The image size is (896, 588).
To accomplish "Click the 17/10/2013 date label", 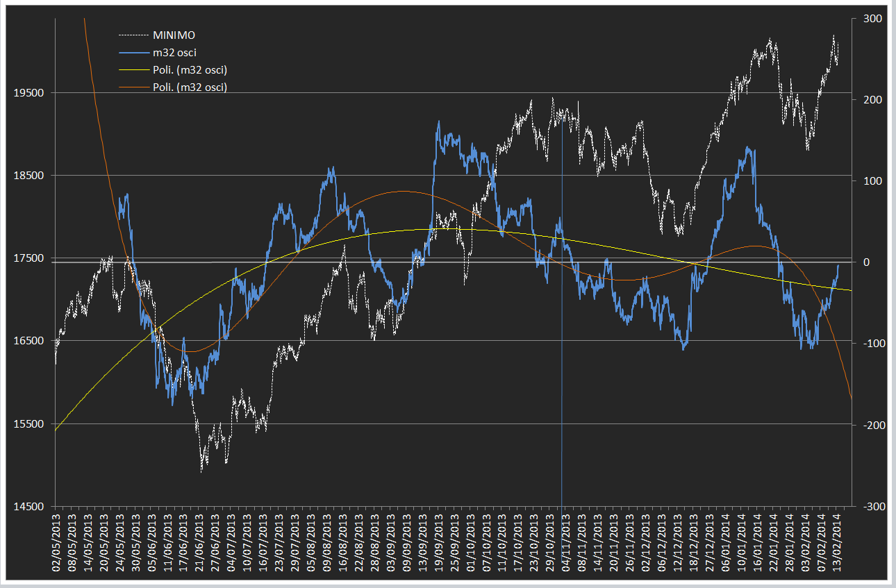I will (x=518, y=543).
